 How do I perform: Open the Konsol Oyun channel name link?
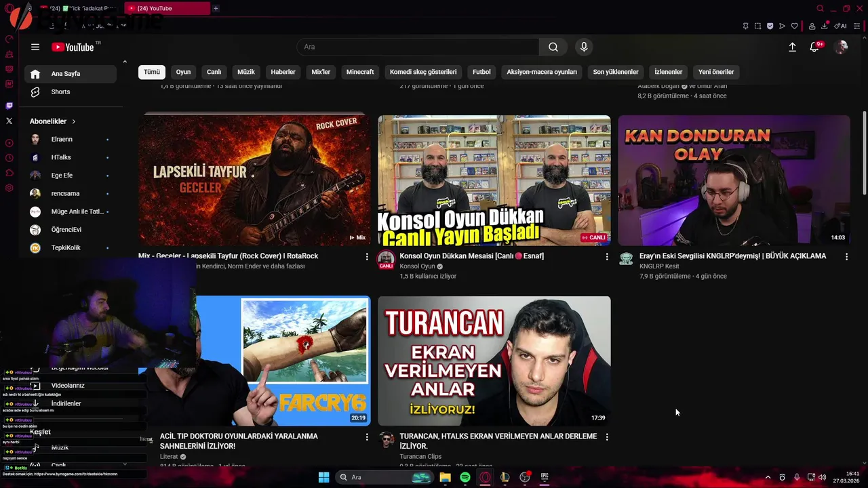[417, 266]
